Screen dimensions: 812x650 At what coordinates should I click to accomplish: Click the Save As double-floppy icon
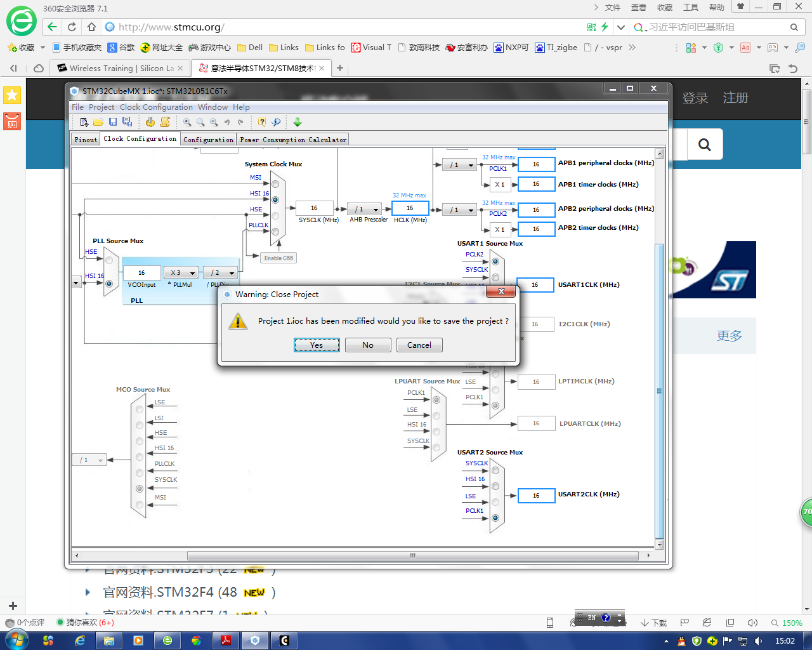coord(127,122)
